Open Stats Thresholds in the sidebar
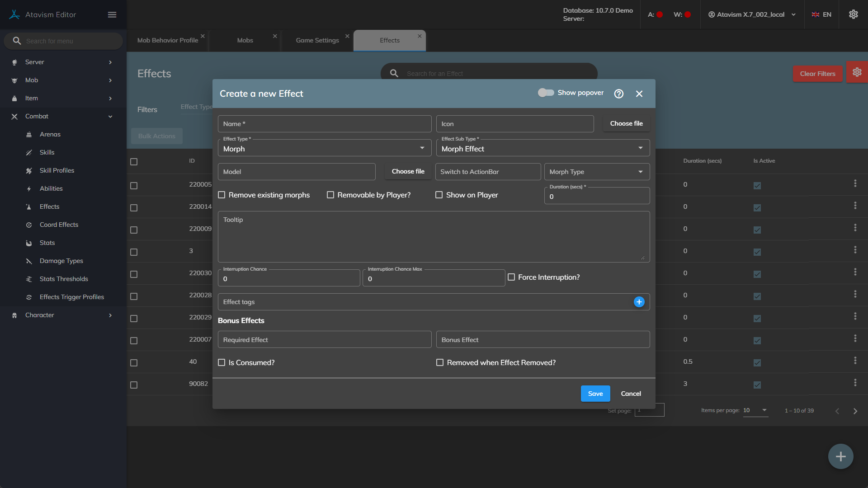 (64, 279)
